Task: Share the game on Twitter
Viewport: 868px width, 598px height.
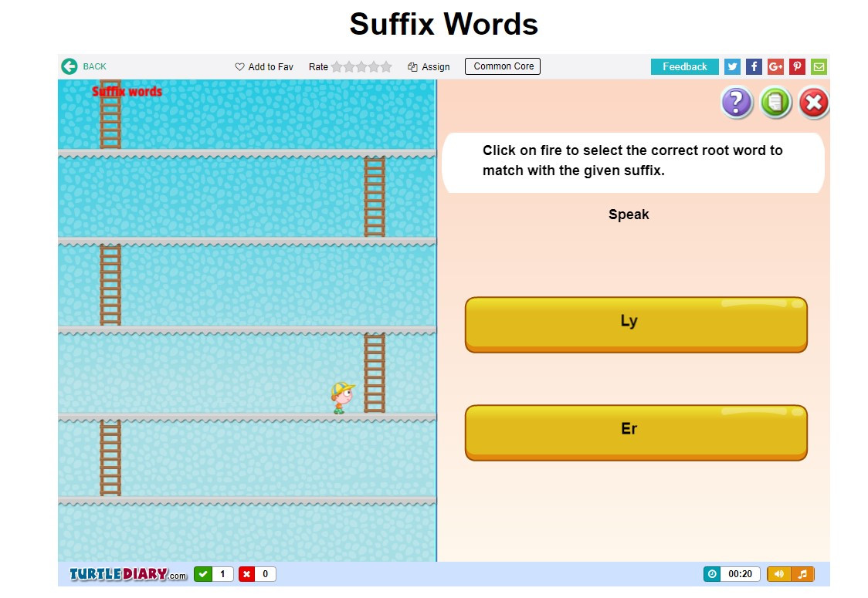Action: 731,66
